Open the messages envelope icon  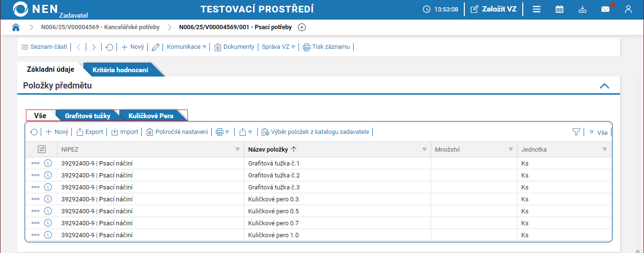pyautogui.click(x=606, y=9)
